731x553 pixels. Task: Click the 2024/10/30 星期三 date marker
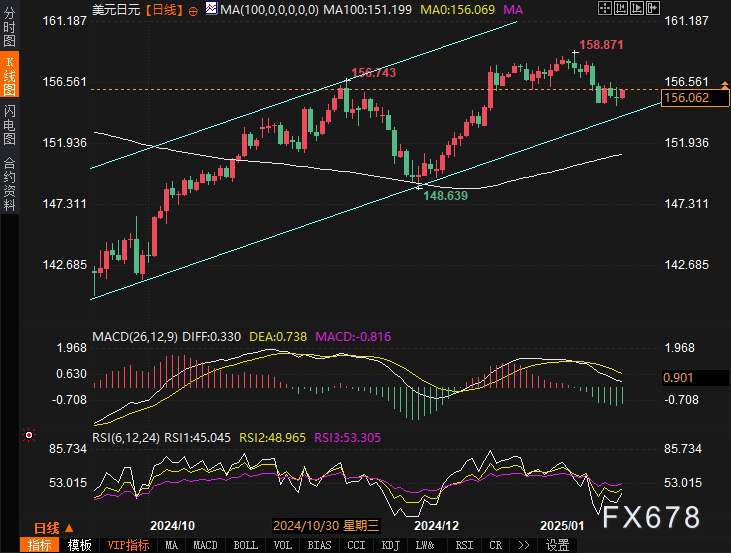coord(326,526)
